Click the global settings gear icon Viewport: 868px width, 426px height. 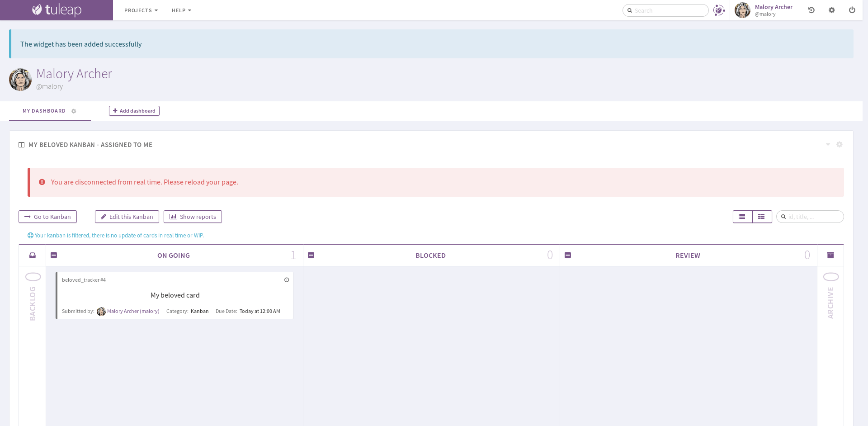pos(832,10)
